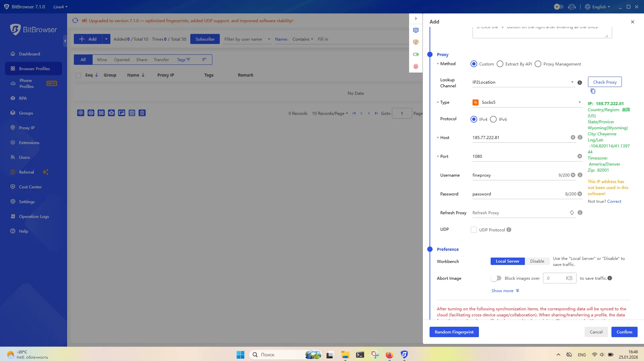Viewport: 644px width, 361px height.
Task: Click info icon beside Lookup Channel dropdown
Action: (x=580, y=83)
